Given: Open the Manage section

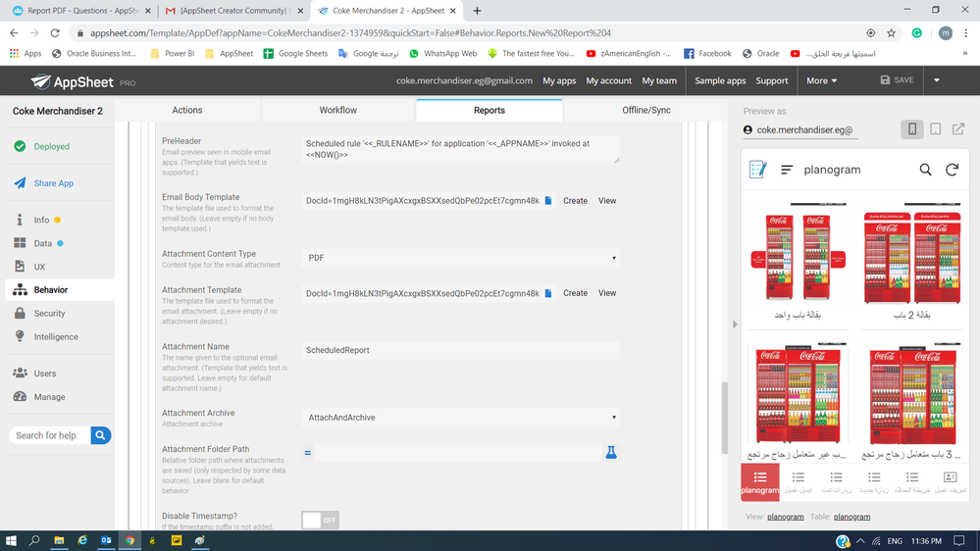Looking at the screenshot, I should pyautogui.click(x=39, y=397).
